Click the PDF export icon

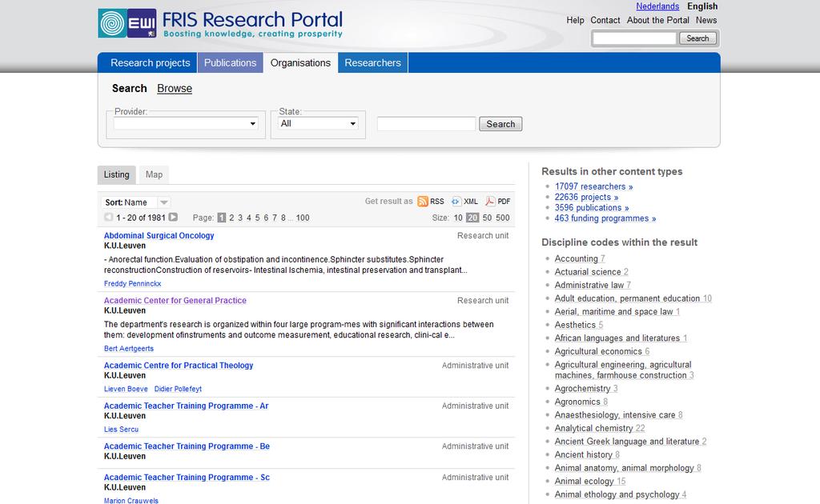click(x=490, y=201)
